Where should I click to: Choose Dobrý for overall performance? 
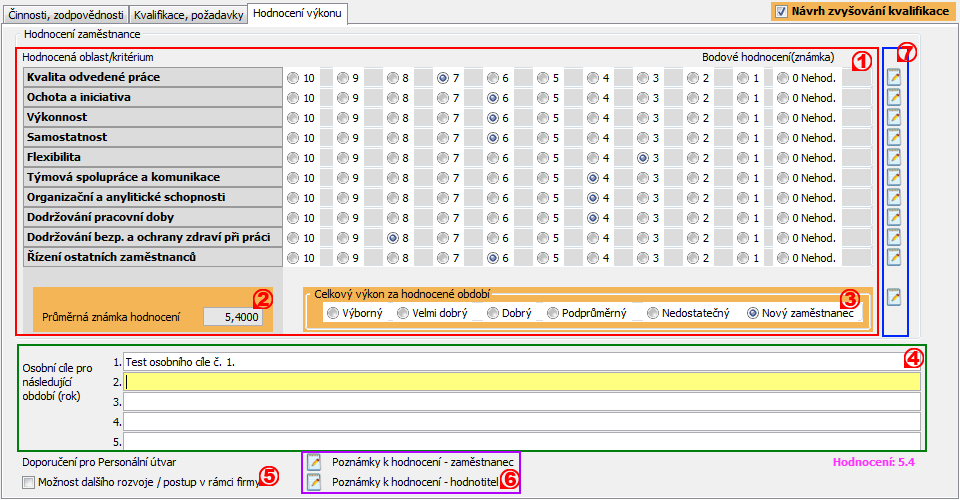click(493, 313)
